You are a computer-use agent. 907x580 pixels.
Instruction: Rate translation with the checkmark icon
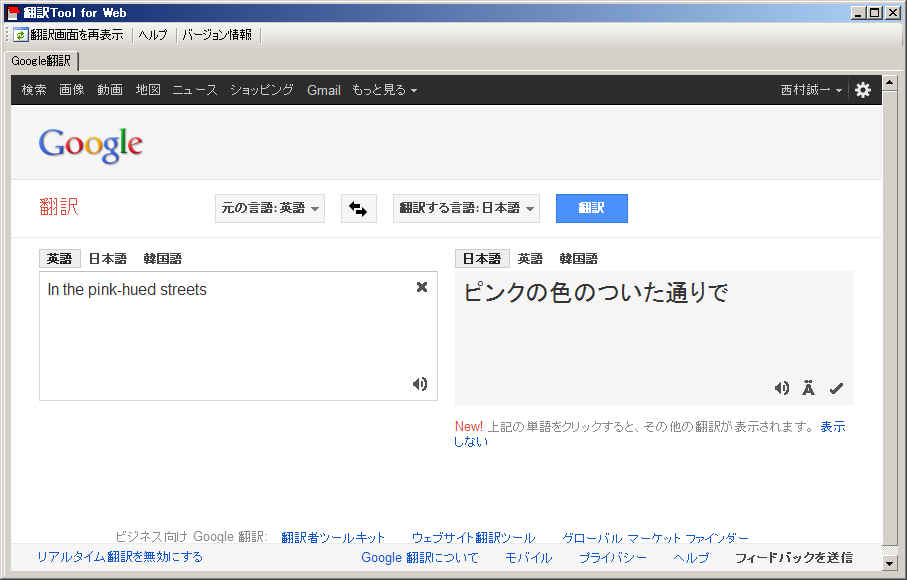click(x=836, y=388)
